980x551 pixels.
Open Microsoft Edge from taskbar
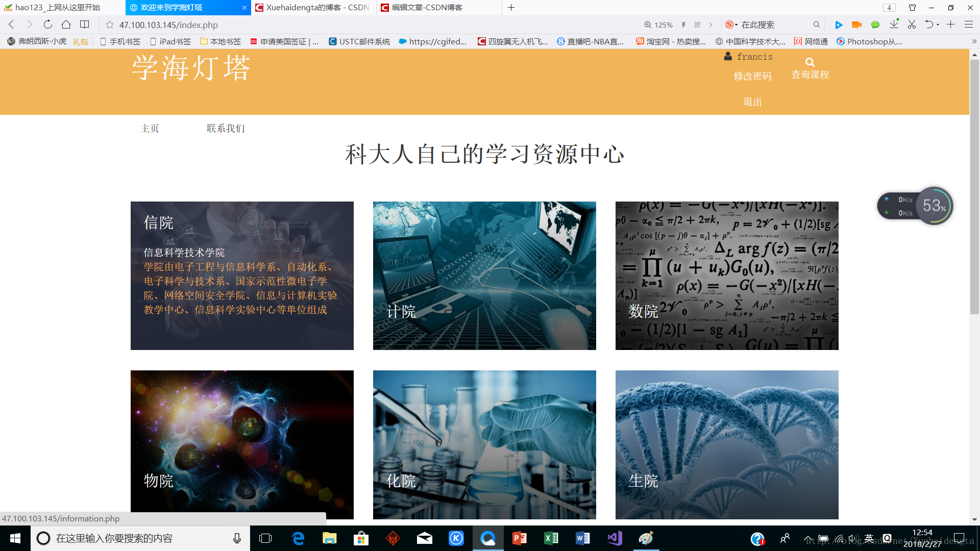[x=298, y=538]
